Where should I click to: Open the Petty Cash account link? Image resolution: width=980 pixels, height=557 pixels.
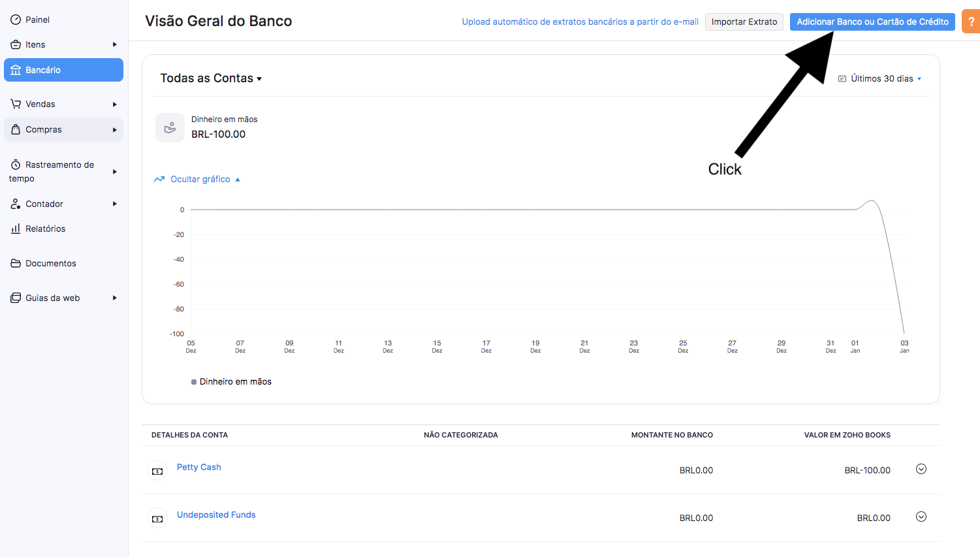(199, 467)
